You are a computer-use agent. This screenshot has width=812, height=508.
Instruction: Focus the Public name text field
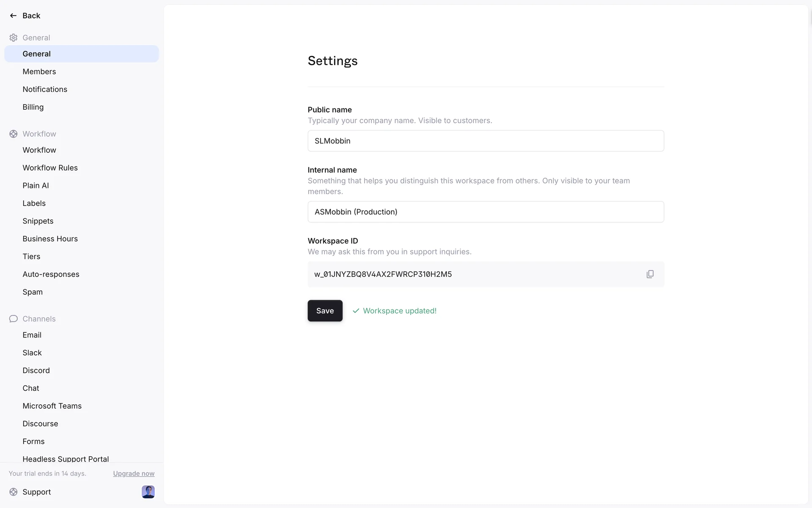click(486, 141)
